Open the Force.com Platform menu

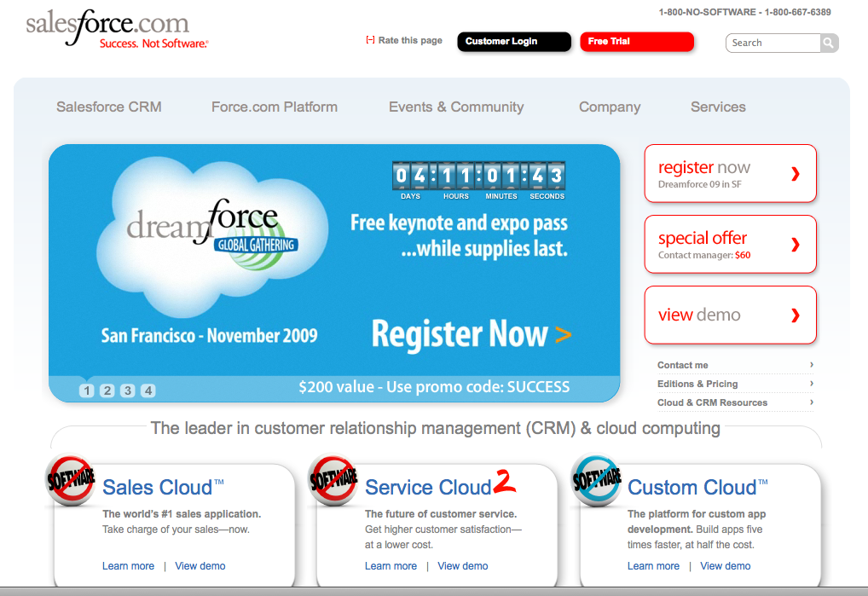pyautogui.click(x=275, y=107)
